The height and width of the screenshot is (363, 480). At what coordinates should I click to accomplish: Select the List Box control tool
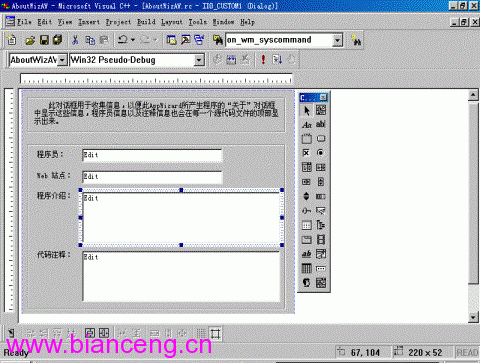[321, 167]
